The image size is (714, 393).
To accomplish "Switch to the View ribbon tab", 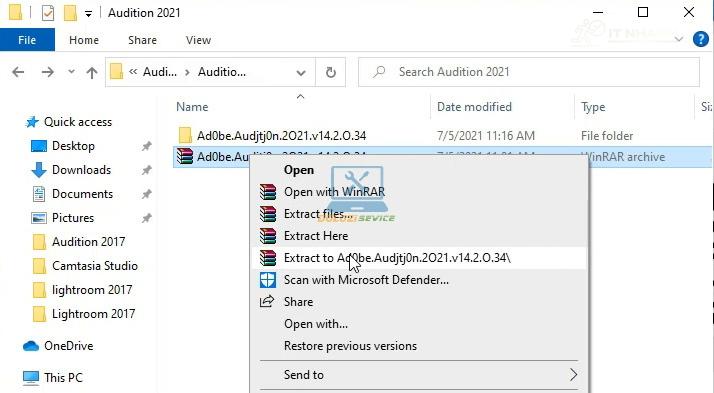I will (198, 40).
